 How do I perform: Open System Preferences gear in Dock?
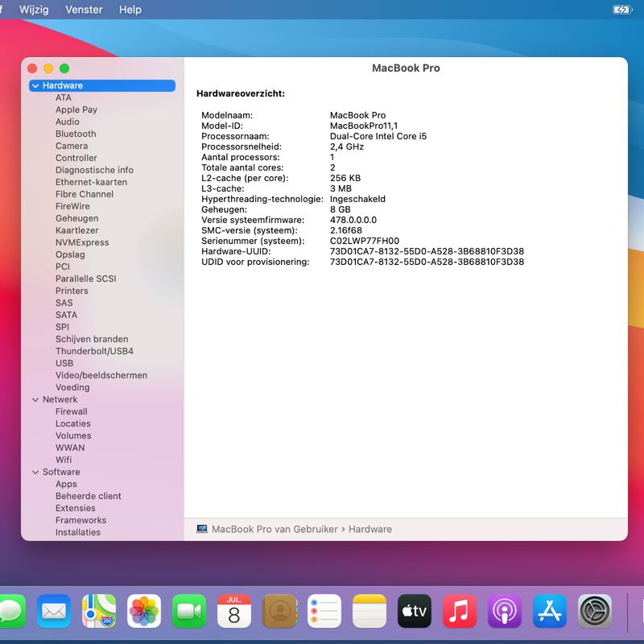click(595, 611)
